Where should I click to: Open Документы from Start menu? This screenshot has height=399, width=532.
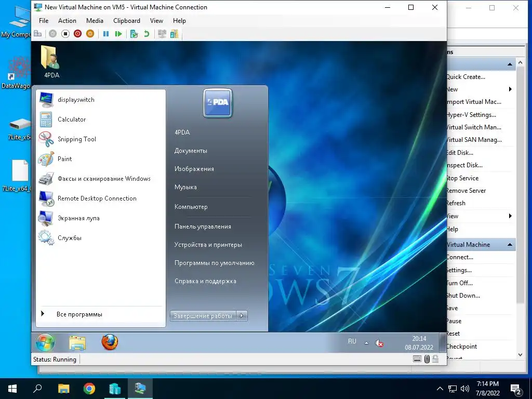pos(191,151)
